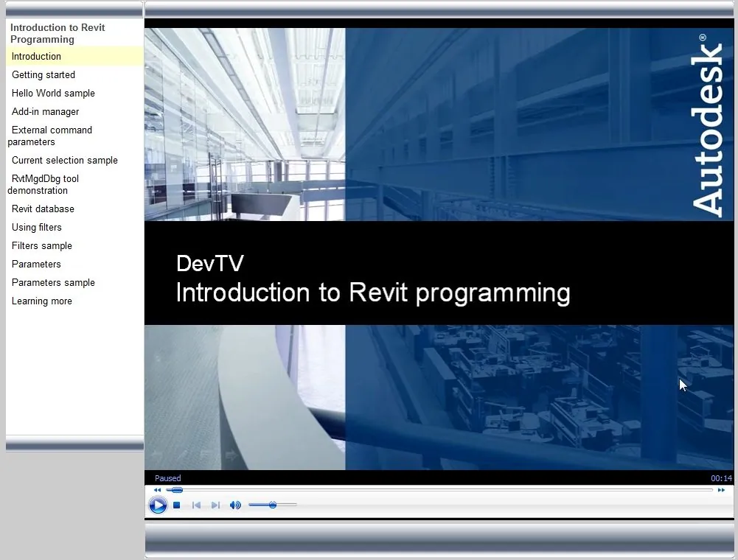Click the Introduction to Revit Programming heading
This screenshot has height=560, width=738.
[x=58, y=33]
